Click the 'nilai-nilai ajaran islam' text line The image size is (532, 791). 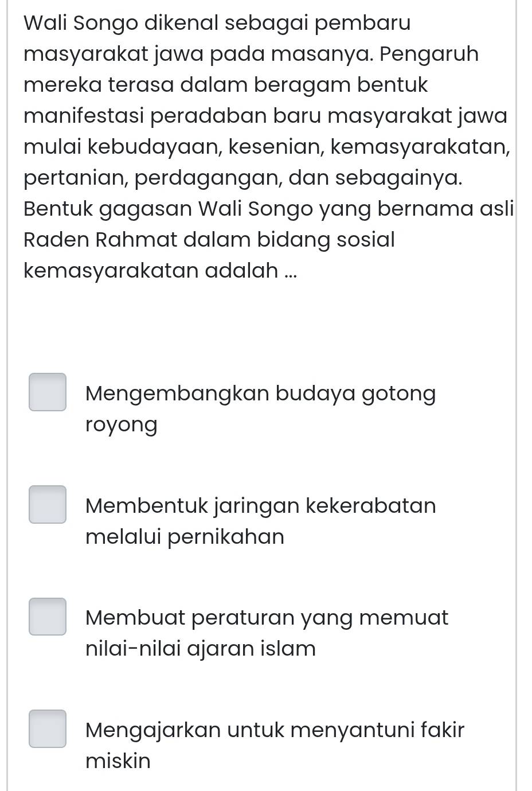(201, 649)
